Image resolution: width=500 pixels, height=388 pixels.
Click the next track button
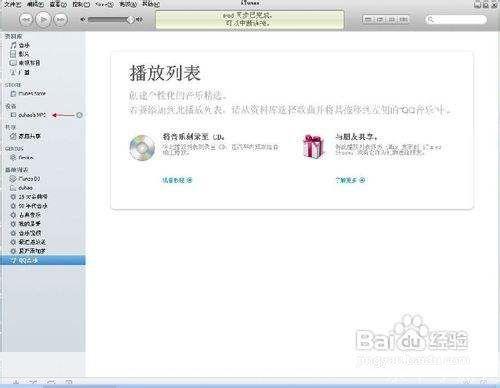60,20
